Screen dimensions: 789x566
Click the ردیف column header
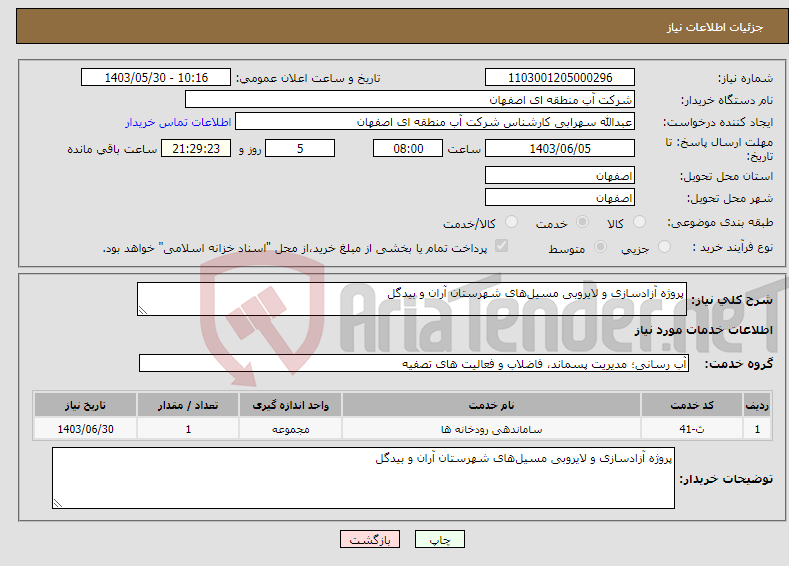click(x=757, y=405)
